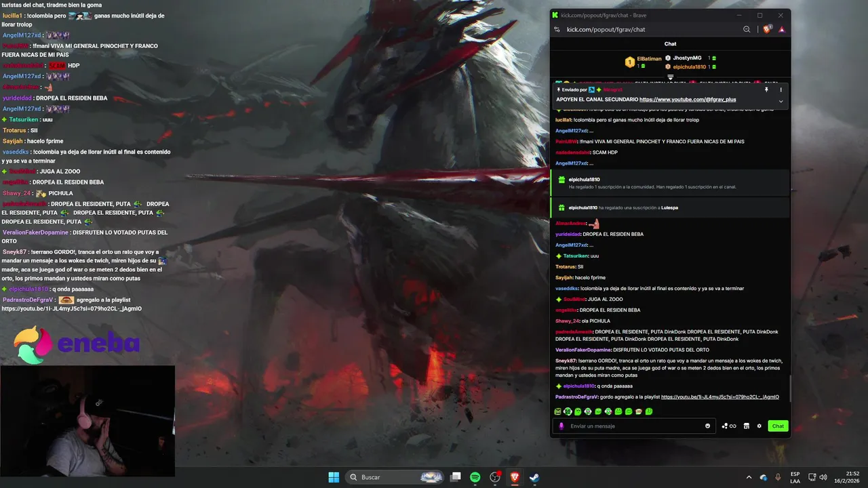868x488 pixels.
Task: Open Brave browser from the taskbar
Action: [x=515, y=477]
